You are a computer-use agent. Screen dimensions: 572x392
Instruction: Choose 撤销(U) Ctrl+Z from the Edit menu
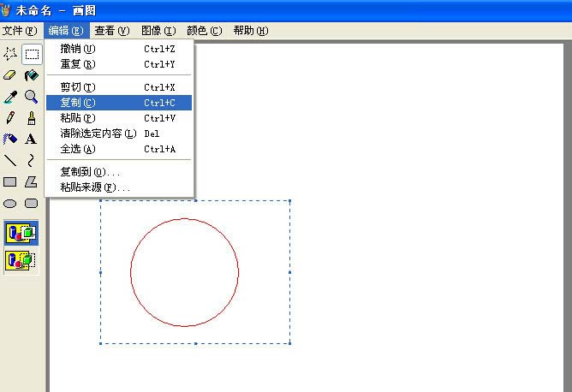[119, 49]
